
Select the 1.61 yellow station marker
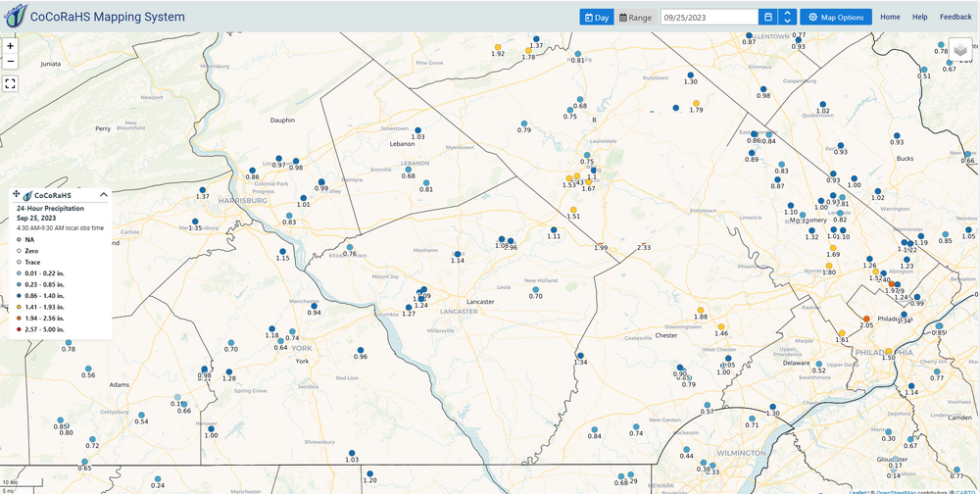pos(842,332)
